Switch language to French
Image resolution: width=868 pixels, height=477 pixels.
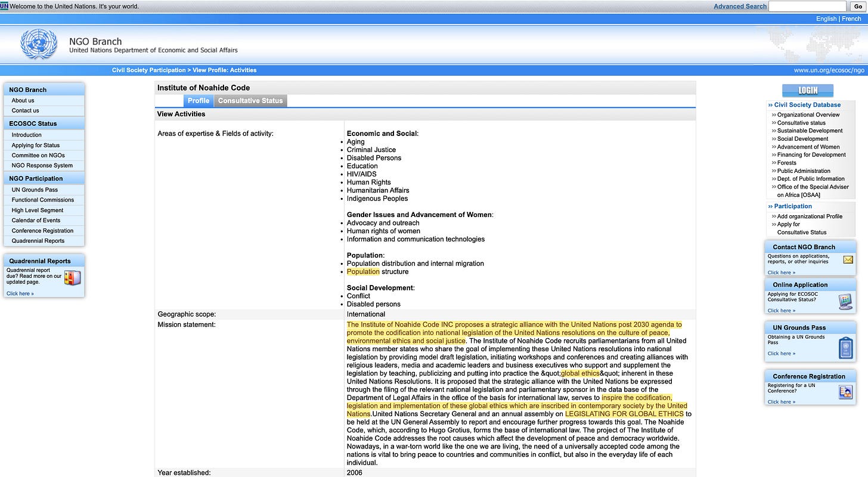851,19
